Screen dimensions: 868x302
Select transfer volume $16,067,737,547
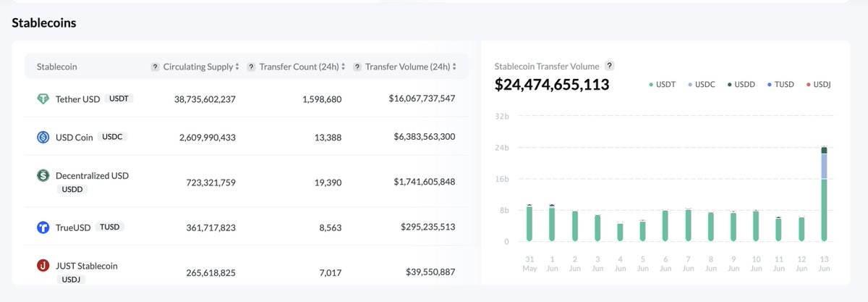(422, 98)
